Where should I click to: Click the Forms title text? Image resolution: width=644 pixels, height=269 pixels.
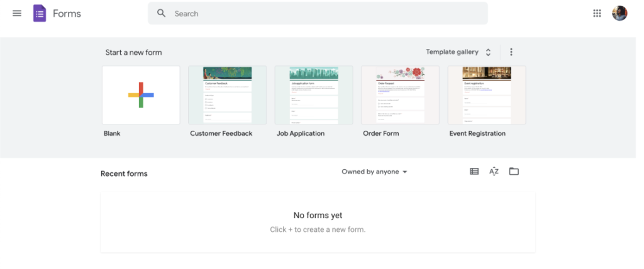[x=67, y=14]
